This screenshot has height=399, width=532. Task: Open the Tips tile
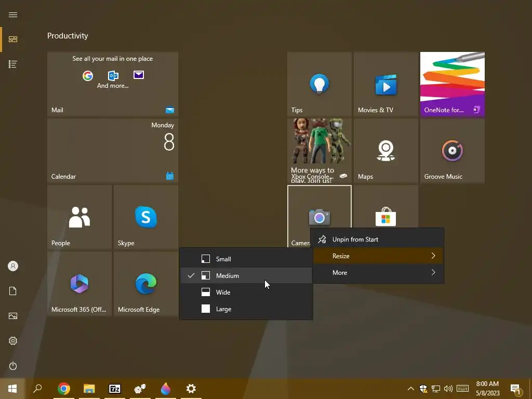pos(320,84)
